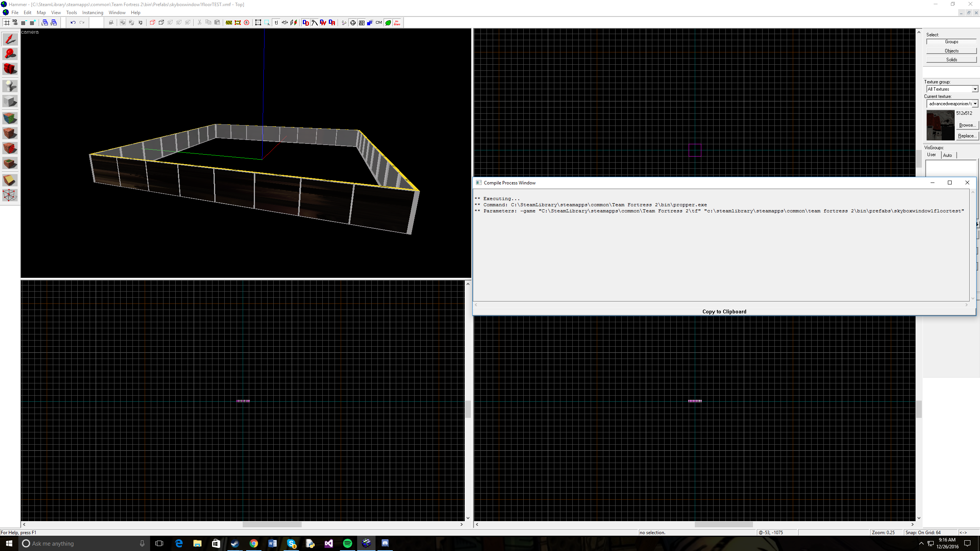Click the smaller grid size icon
This screenshot has height=551, width=980.
pyautogui.click(x=24, y=23)
